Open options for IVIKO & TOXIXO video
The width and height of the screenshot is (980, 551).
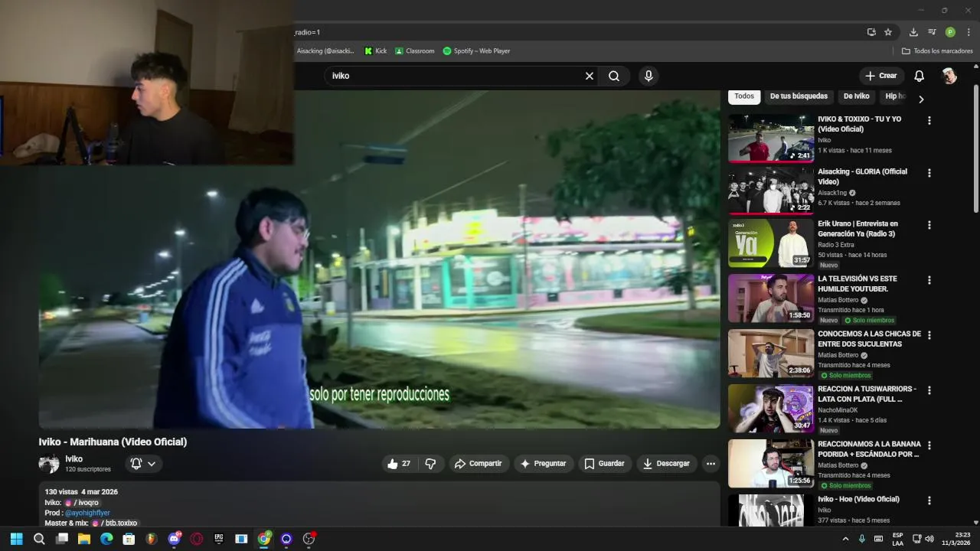point(929,121)
